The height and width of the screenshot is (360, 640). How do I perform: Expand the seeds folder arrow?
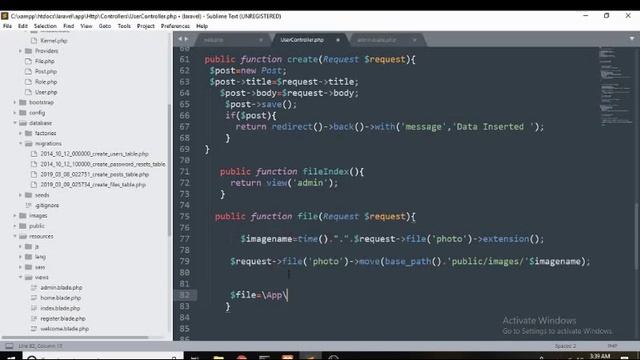[x=20, y=195]
